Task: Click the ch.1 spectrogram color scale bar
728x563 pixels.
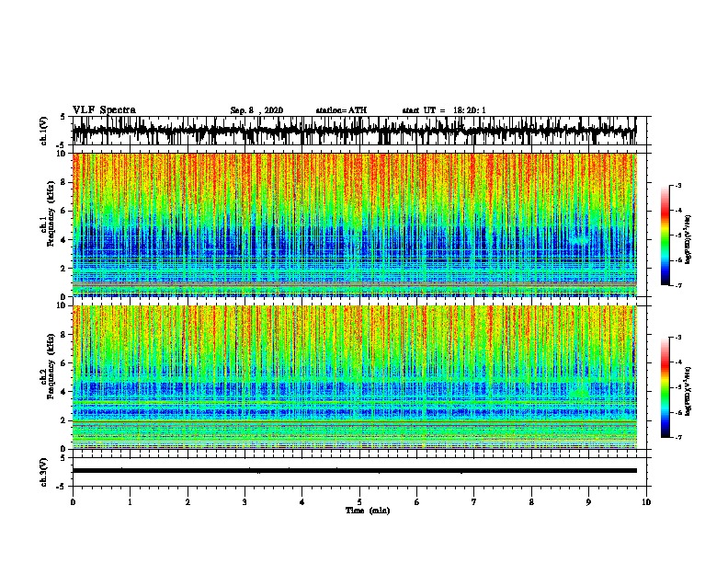Action: (665, 236)
